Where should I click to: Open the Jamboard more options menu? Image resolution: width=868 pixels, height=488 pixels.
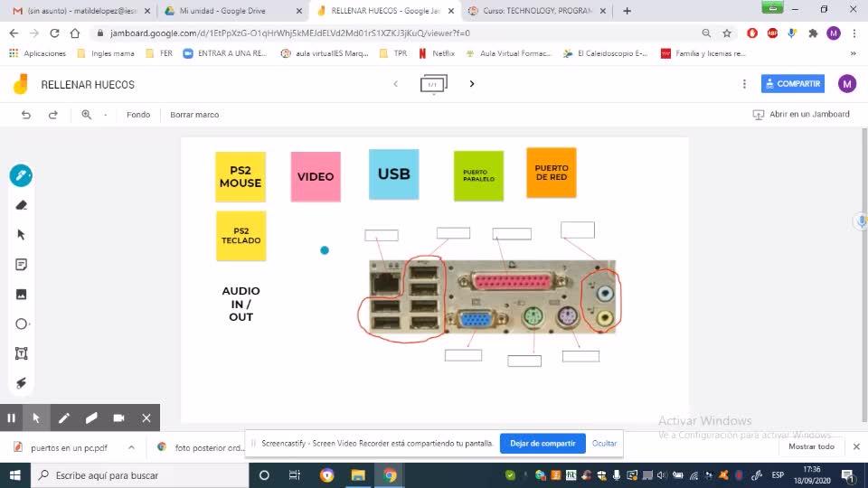[x=744, y=84]
